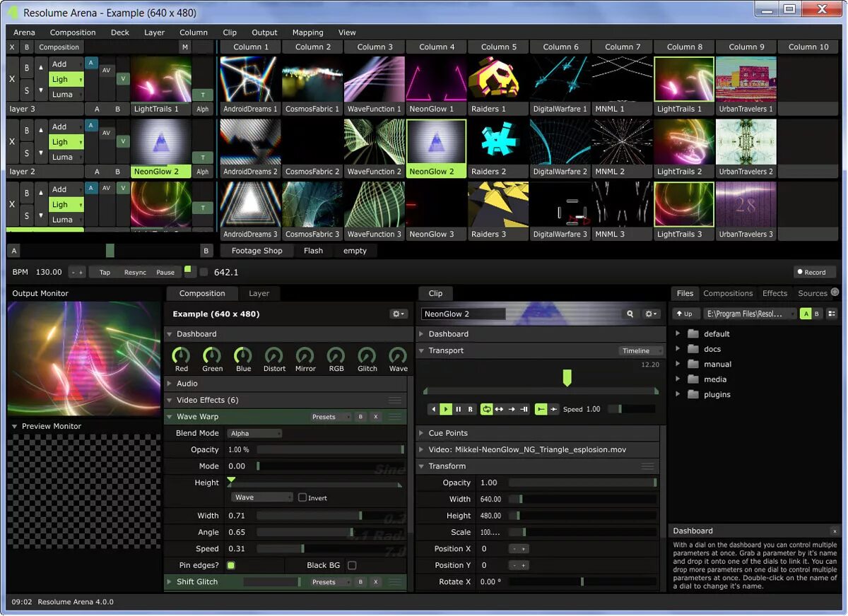Open the file path dropdown
Viewport: 848px width, 616px height.
tap(750, 314)
